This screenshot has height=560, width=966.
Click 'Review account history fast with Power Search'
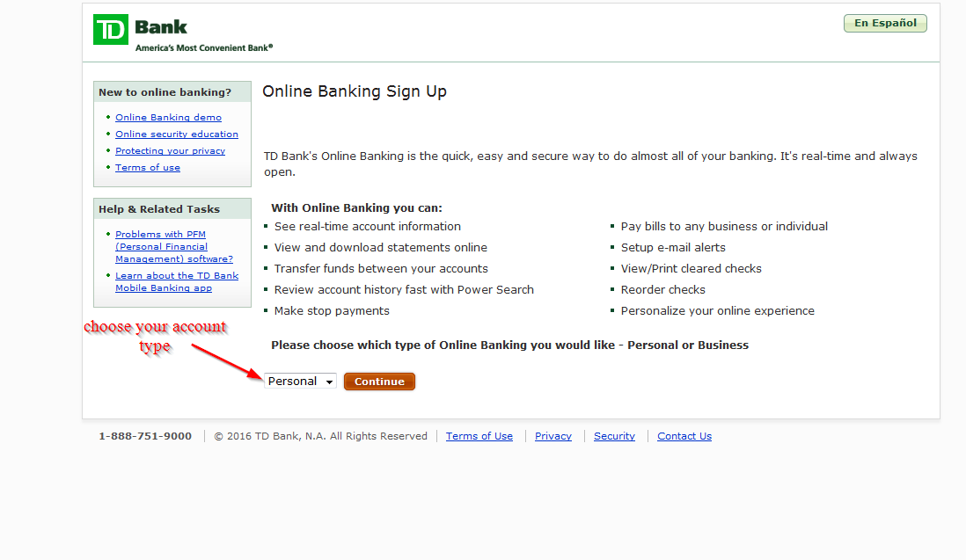pos(404,290)
